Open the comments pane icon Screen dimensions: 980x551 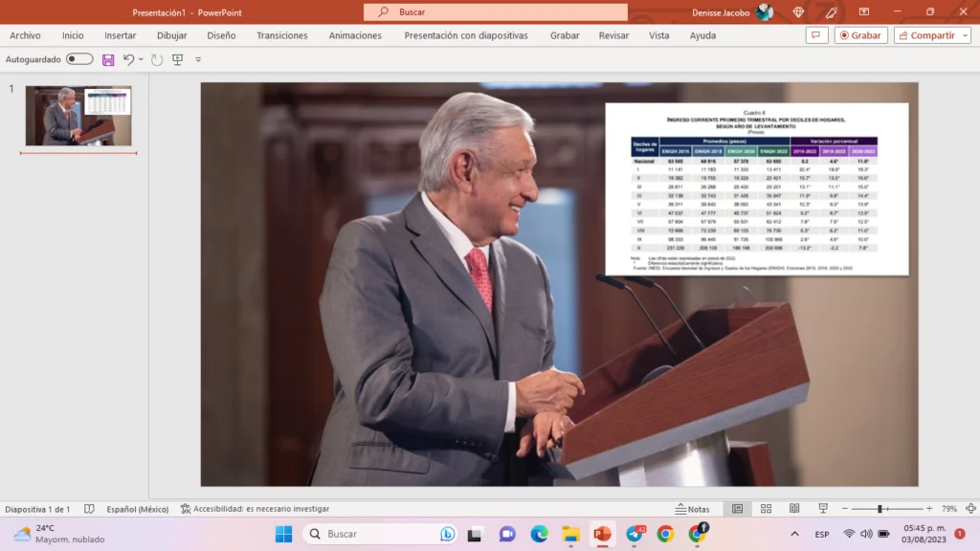point(816,35)
